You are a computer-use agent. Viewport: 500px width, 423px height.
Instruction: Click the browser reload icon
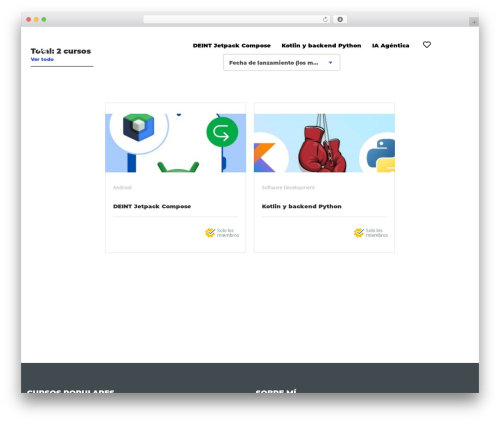click(x=325, y=20)
